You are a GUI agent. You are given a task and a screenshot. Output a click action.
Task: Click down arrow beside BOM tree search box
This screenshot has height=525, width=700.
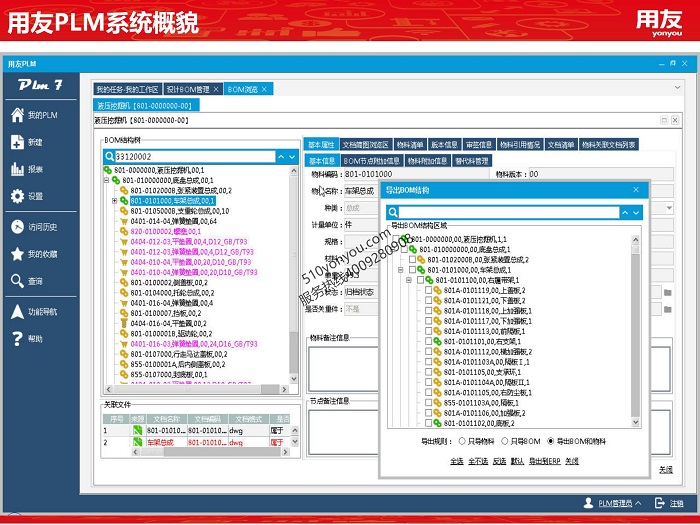click(294, 157)
